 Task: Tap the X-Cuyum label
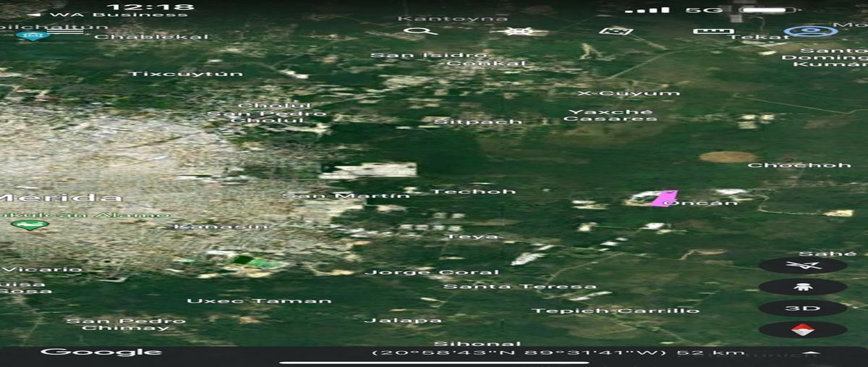(x=629, y=93)
